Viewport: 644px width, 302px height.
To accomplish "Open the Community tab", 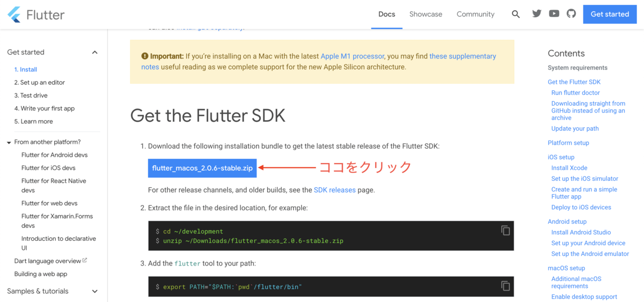I will (x=475, y=14).
